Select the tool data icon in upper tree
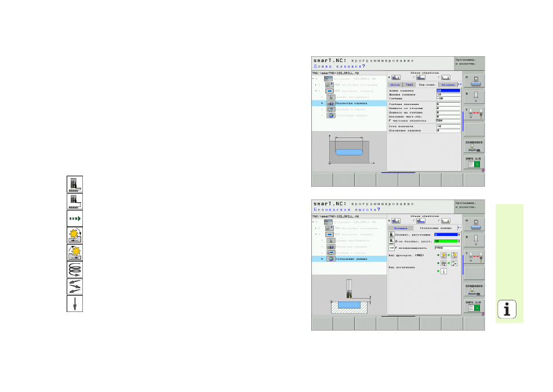 click(x=331, y=97)
